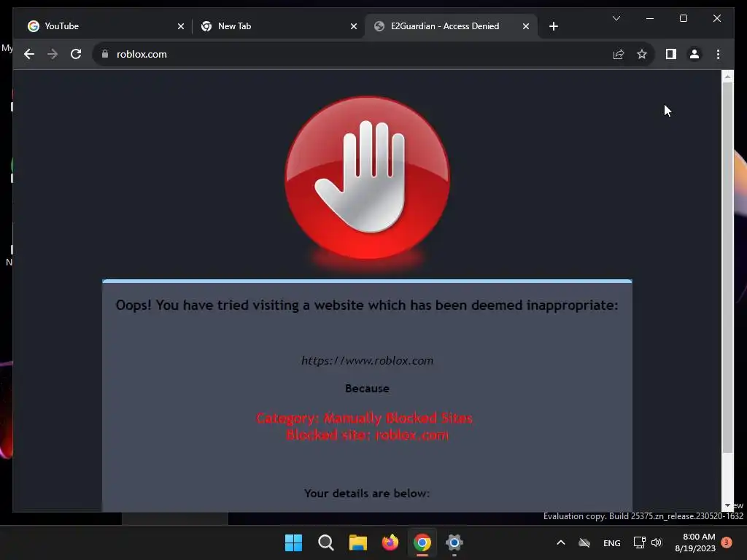Close the YouTube tab

[181, 26]
